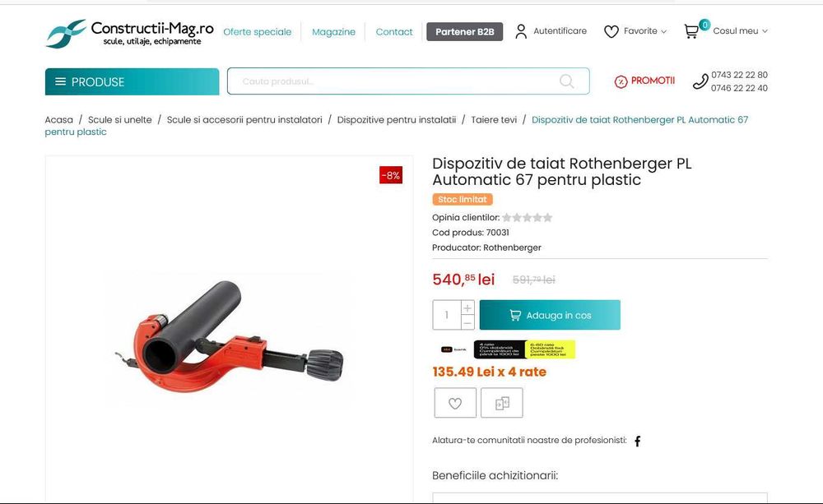Expand the Favorite dropdown
The width and height of the screenshot is (823, 504).
pos(663,31)
